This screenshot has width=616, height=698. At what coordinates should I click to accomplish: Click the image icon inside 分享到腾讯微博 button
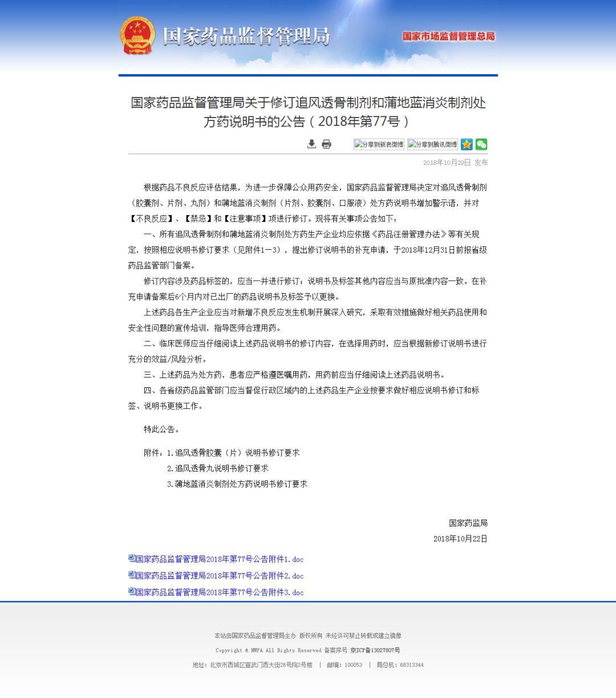(413, 144)
